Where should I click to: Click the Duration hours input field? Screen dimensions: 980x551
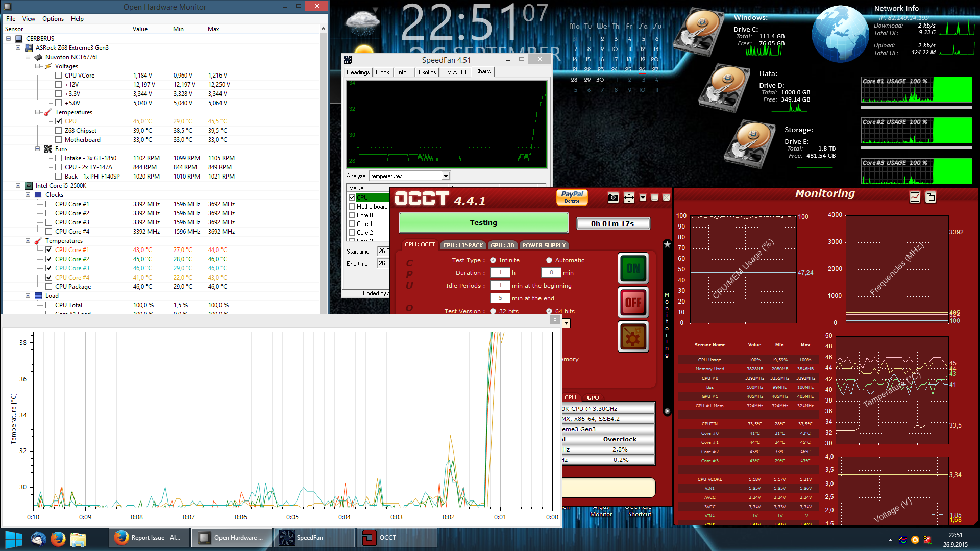click(x=500, y=273)
